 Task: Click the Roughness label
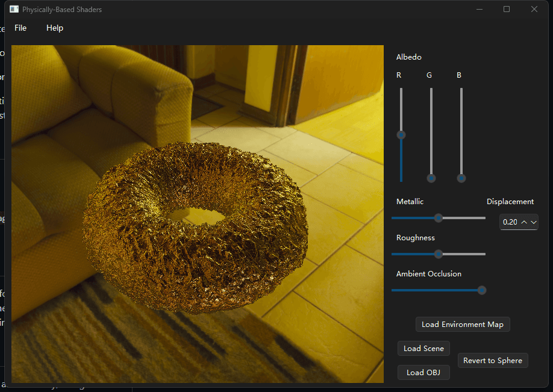click(416, 238)
